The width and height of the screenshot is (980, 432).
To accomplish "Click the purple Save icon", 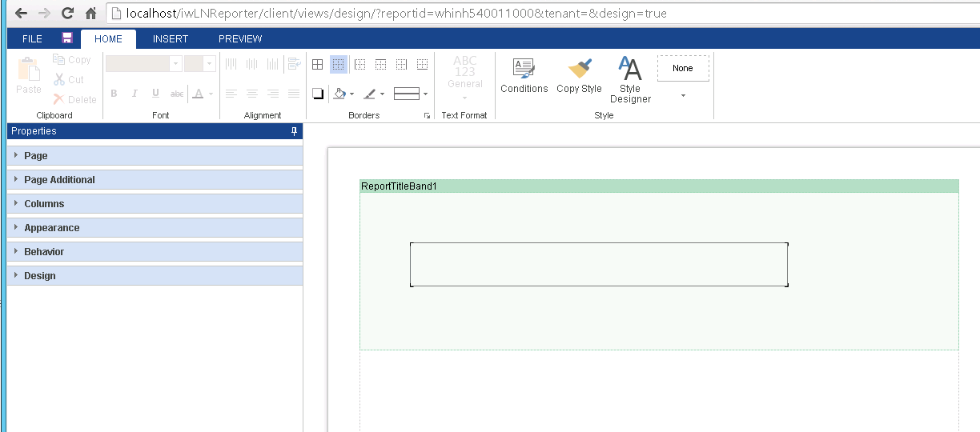I will click(67, 38).
